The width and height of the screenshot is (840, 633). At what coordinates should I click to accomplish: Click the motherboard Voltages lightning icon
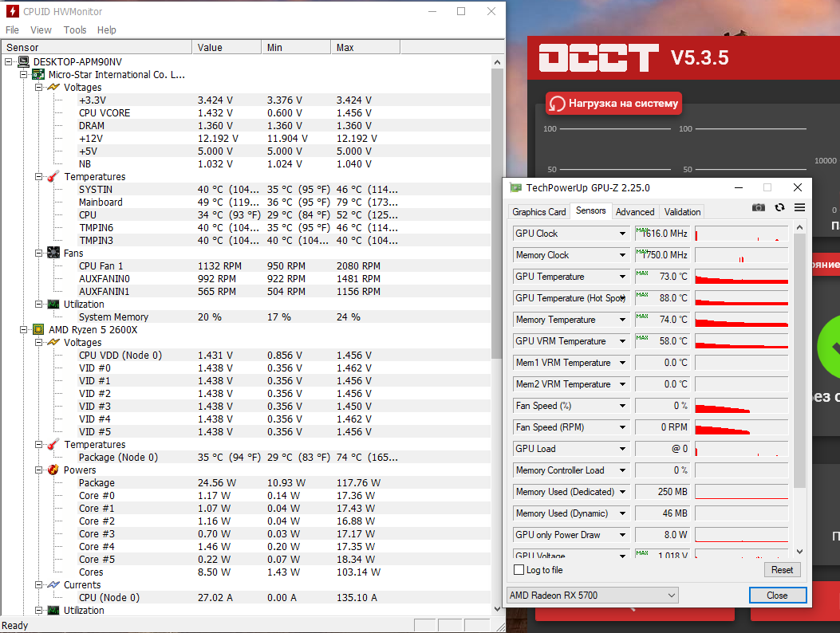(x=53, y=87)
